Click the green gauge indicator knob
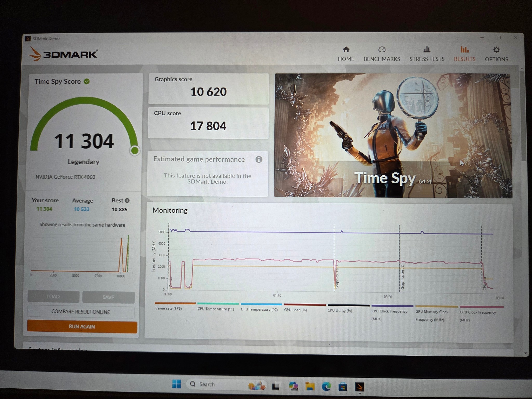532x399 pixels. [x=135, y=150]
